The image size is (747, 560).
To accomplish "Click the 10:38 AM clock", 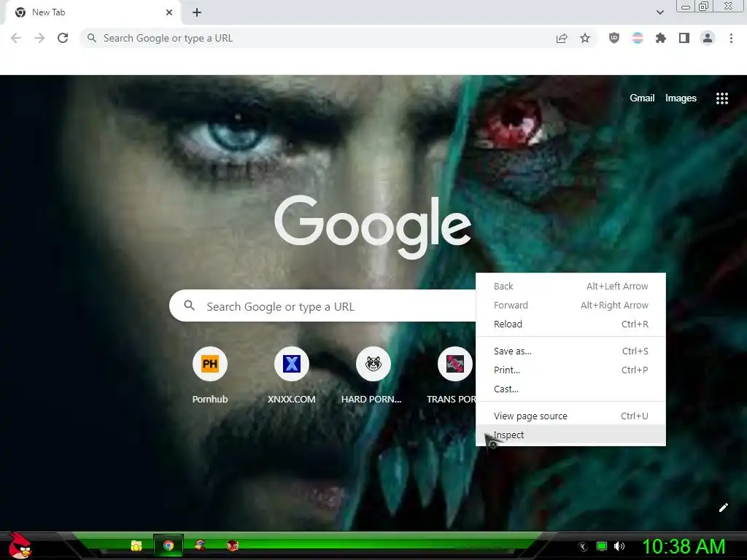I will tap(683, 546).
